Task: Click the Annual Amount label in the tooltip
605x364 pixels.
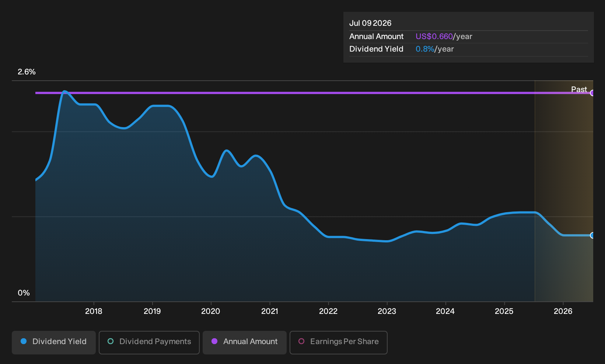Action: pyautogui.click(x=376, y=36)
